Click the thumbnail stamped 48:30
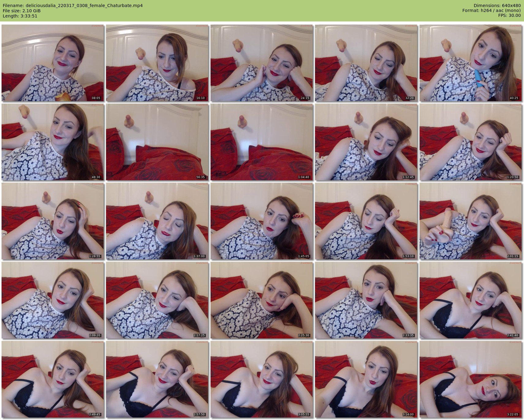 (x=53, y=142)
